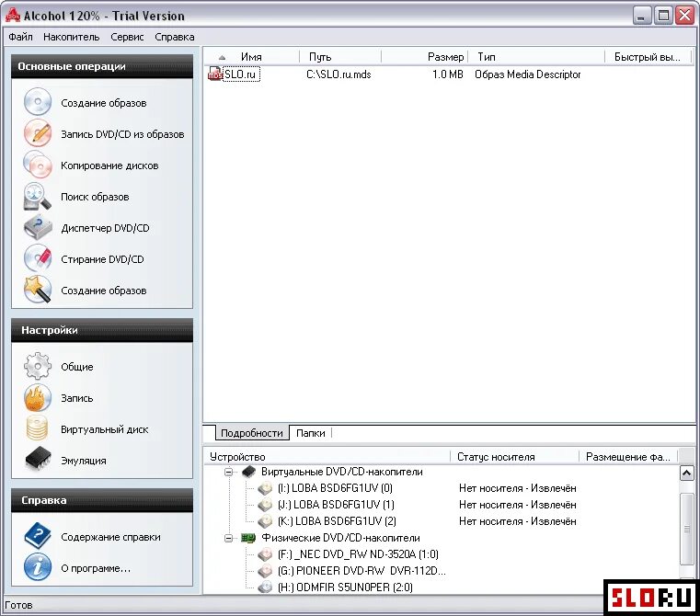
Task: Click the Быстрый вы... column header
Action: [x=648, y=57]
